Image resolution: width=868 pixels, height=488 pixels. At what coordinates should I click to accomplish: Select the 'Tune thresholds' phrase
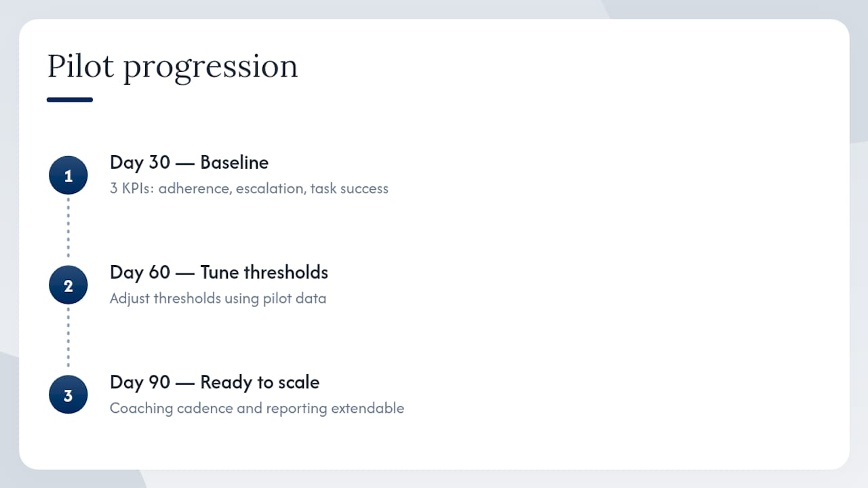264,272
